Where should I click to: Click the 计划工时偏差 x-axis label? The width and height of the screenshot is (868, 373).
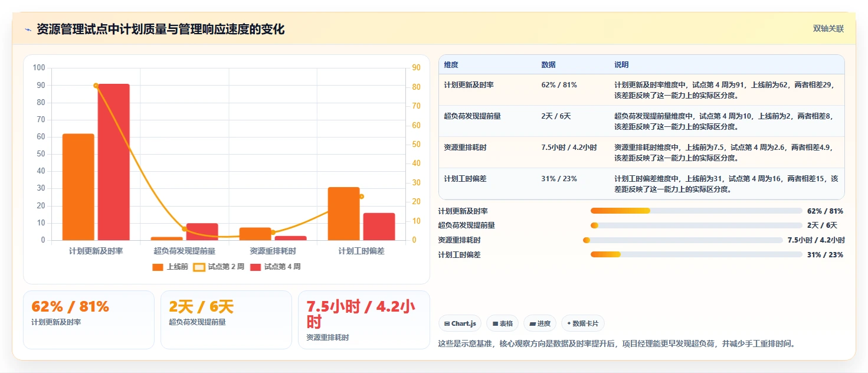tap(362, 251)
